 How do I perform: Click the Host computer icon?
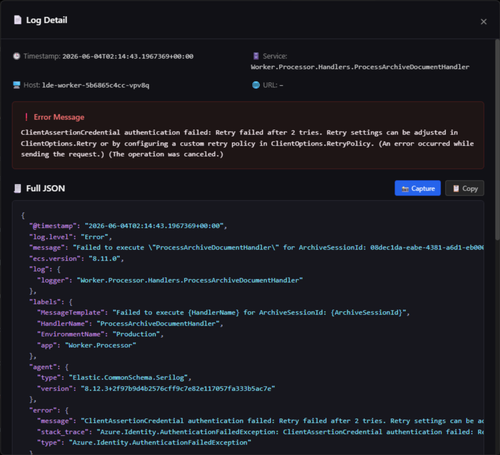pyautogui.click(x=16, y=85)
